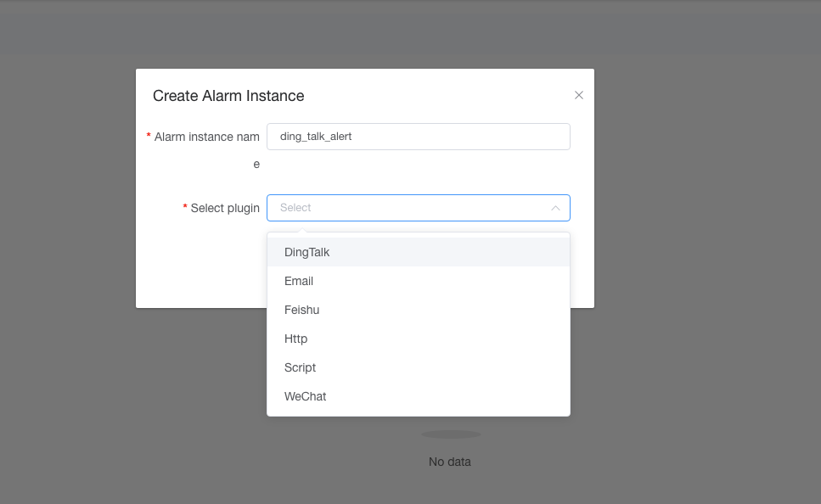Select the Email plugin option
The width and height of the screenshot is (821, 504).
299,281
